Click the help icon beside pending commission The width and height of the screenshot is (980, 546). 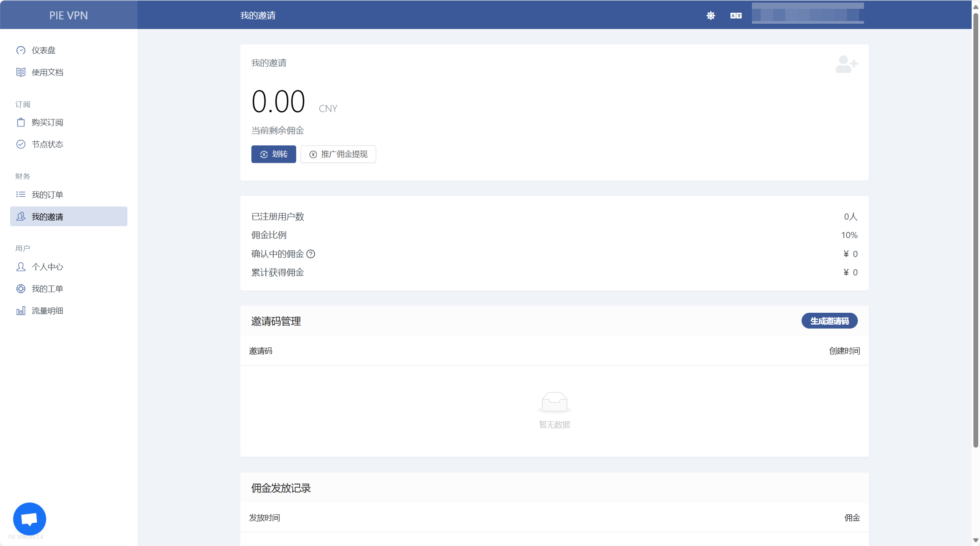point(311,254)
